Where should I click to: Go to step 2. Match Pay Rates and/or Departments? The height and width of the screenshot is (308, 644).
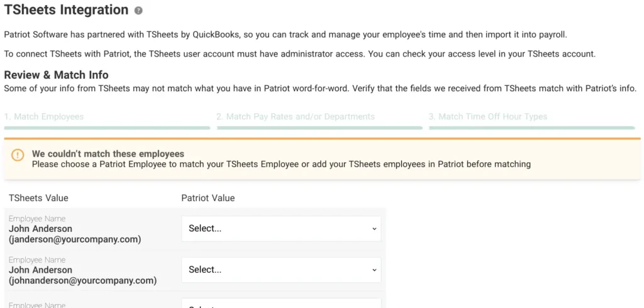tap(296, 117)
